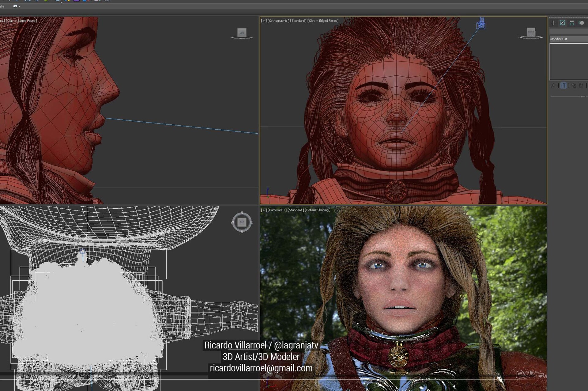Open the Create panel in command panel
The width and height of the screenshot is (588, 391).
click(x=553, y=23)
